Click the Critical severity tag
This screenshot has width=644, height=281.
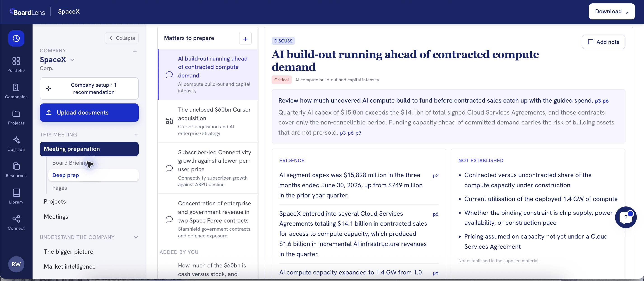(281, 80)
